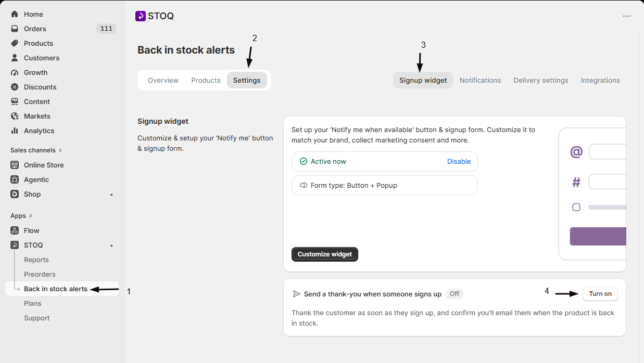The height and width of the screenshot is (363, 644).
Task: Click the STOQ app icon in sidebar
Action: click(x=15, y=245)
